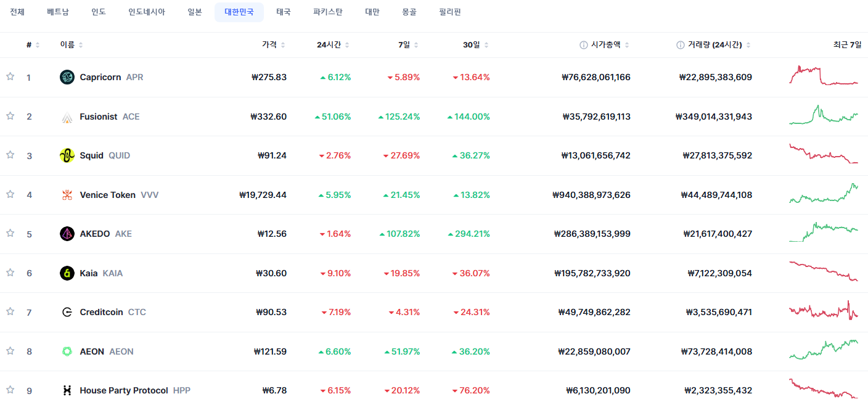Sort the table by 24시간 change
The height and width of the screenshot is (407, 868).
pyautogui.click(x=333, y=45)
